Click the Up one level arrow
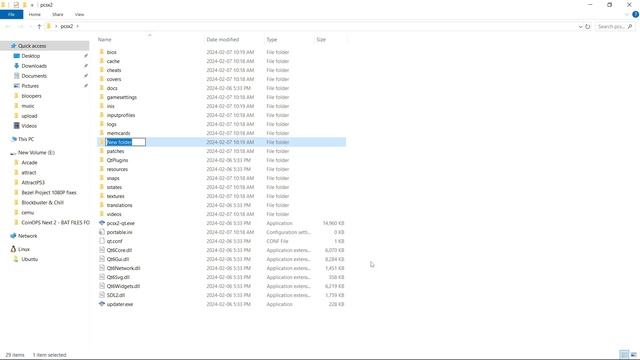The height and width of the screenshot is (360, 640). (x=39, y=26)
